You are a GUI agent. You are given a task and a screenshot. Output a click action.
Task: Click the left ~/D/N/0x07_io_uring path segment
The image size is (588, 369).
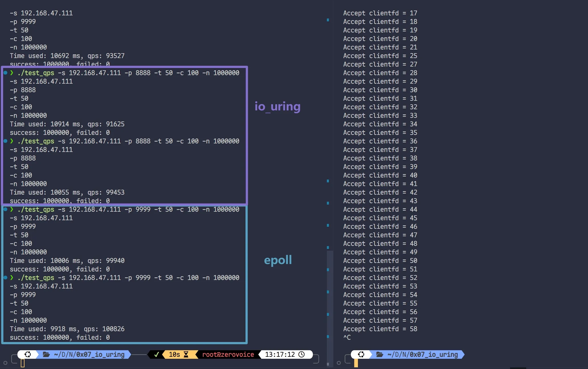point(89,354)
